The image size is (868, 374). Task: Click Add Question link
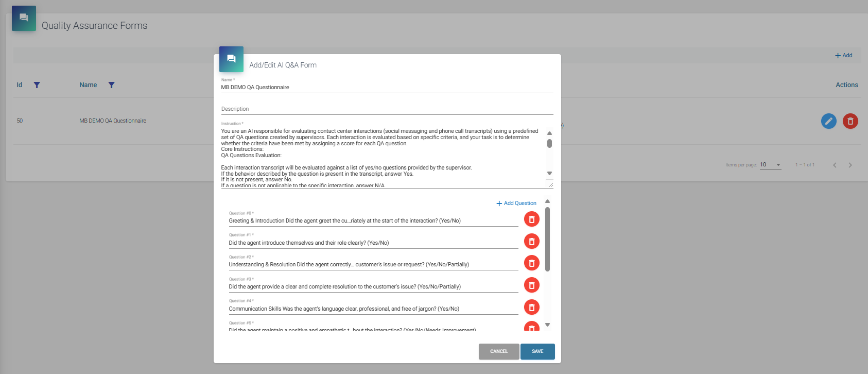click(516, 203)
